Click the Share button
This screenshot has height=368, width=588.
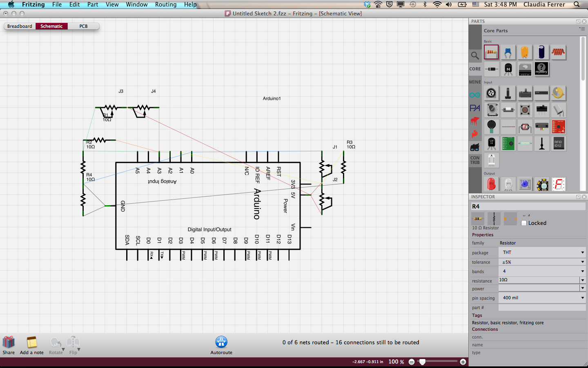[9, 346]
